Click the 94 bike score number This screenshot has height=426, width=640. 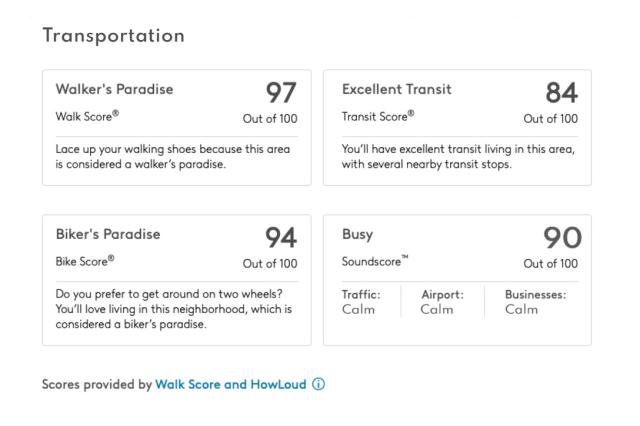click(x=281, y=240)
